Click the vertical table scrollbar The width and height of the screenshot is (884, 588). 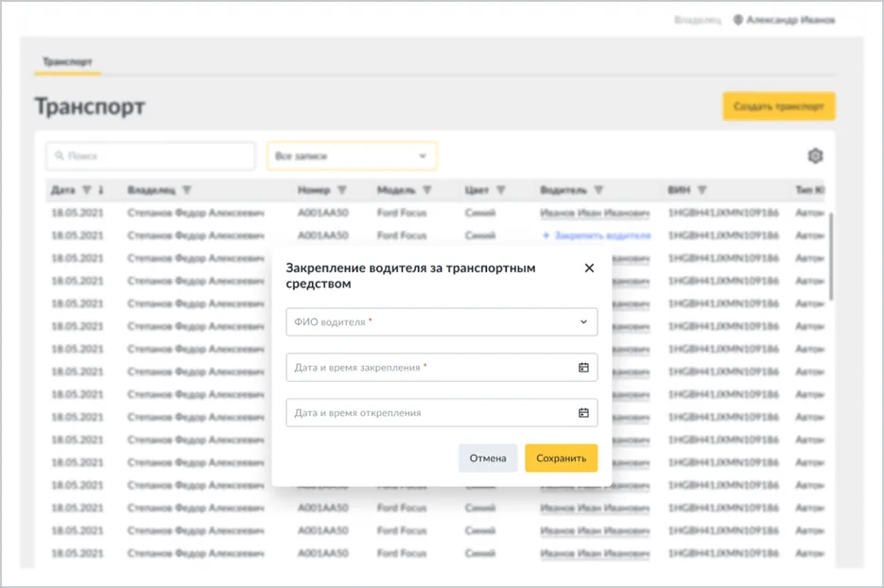coord(830,256)
